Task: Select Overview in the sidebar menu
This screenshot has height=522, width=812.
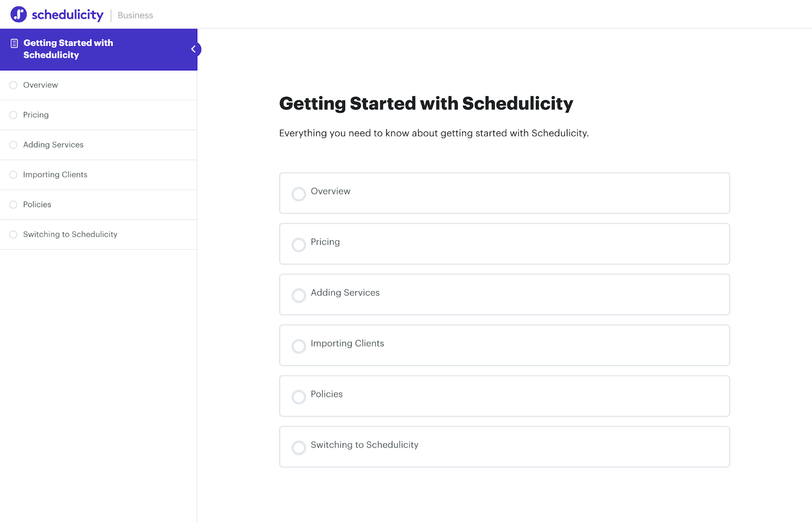Action: point(41,85)
